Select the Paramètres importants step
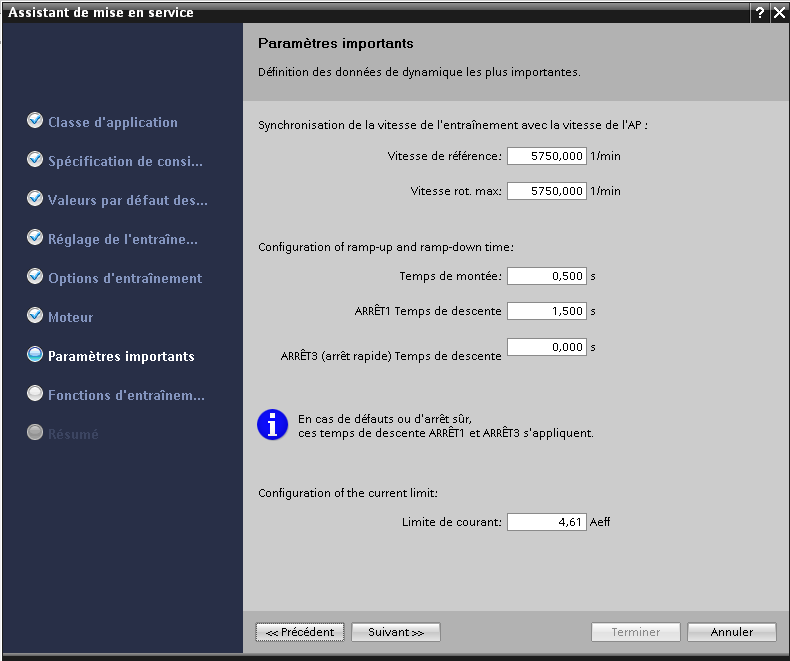Viewport: 790px width, 661px height. click(121, 356)
